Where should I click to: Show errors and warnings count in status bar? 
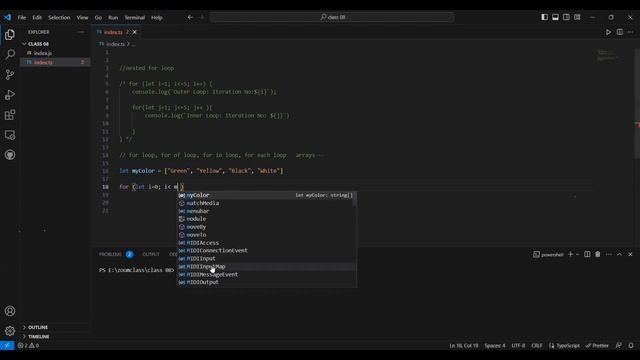(28, 345)
